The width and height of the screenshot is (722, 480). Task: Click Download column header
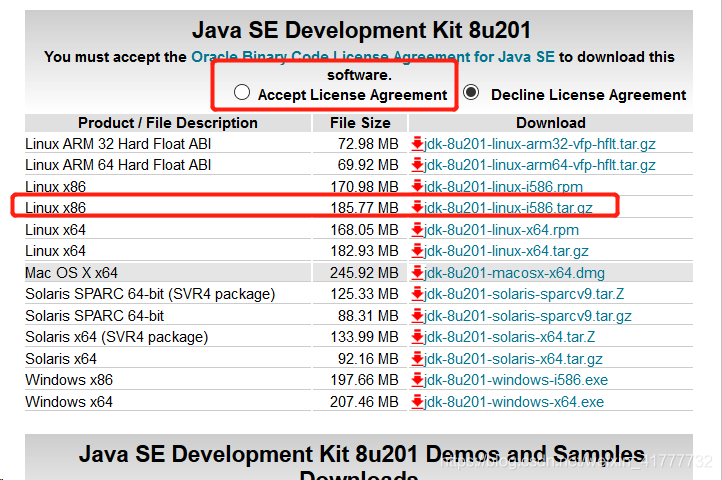tap(551, 123)
